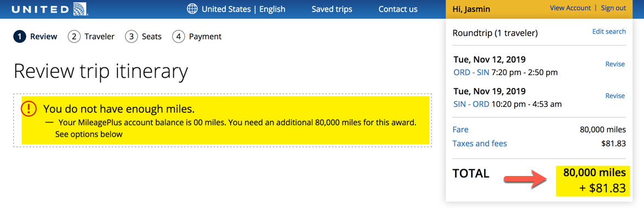
Task: Click View Account link
Action: [570, 8]
